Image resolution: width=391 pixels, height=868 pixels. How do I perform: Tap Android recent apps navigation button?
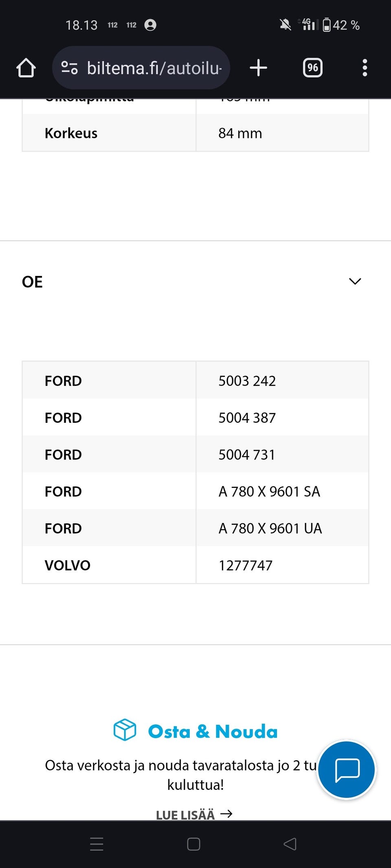click(x=97, y=844)
